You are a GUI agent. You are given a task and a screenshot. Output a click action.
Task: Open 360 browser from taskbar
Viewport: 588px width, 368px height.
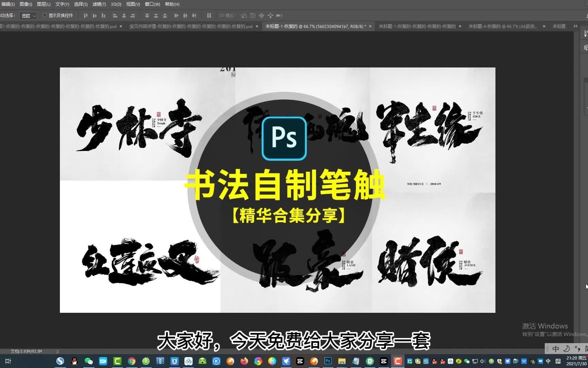pyautogui.click(x=146, y=361)
